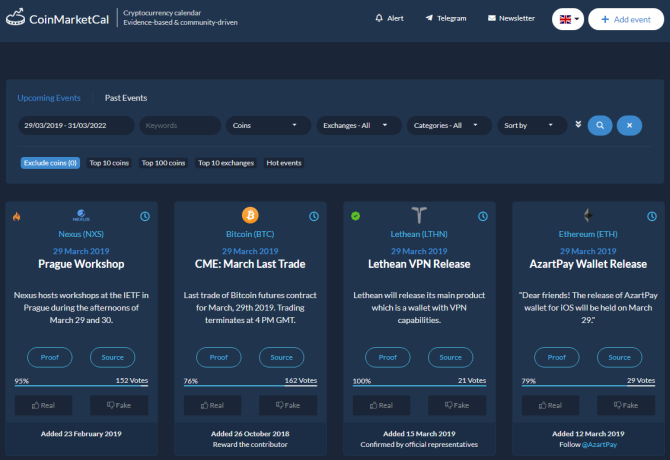Toggle the Top 100 coins filter

[x=163, y=163]
